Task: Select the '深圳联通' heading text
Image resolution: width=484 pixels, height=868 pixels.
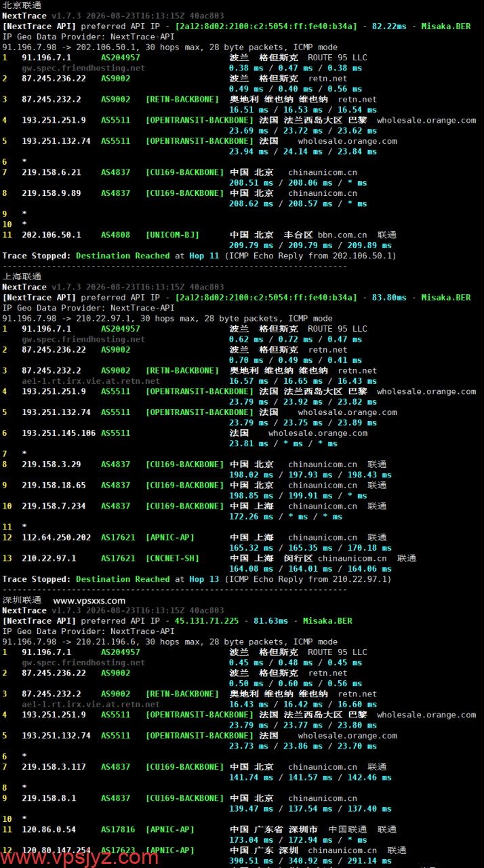Action: (x=22, y=600)
